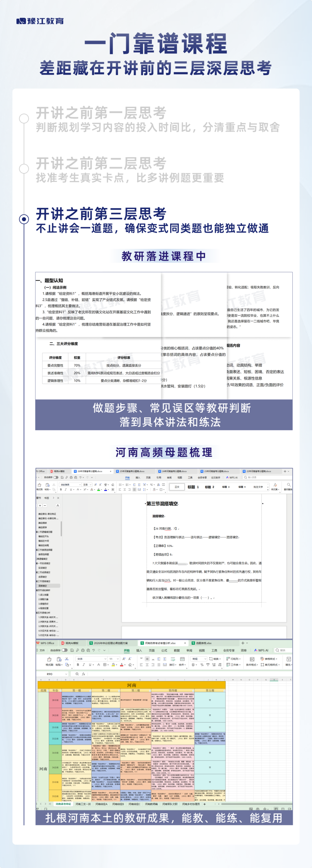The width and height of the screenshot is (312, 868).
Task: Toggle auto-save switch in WPS Writer window
Action: [56, 477]
